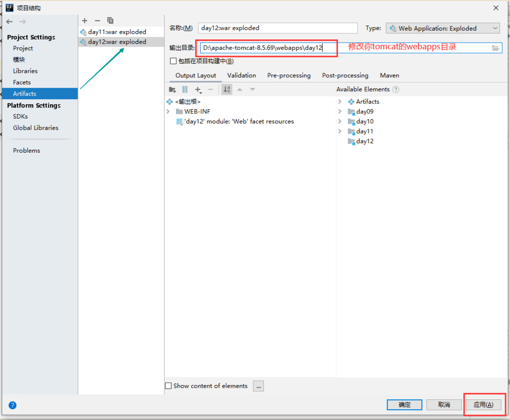
Task: Select <输出根> node
Action: pyautogui.click(x=188, y=102)
